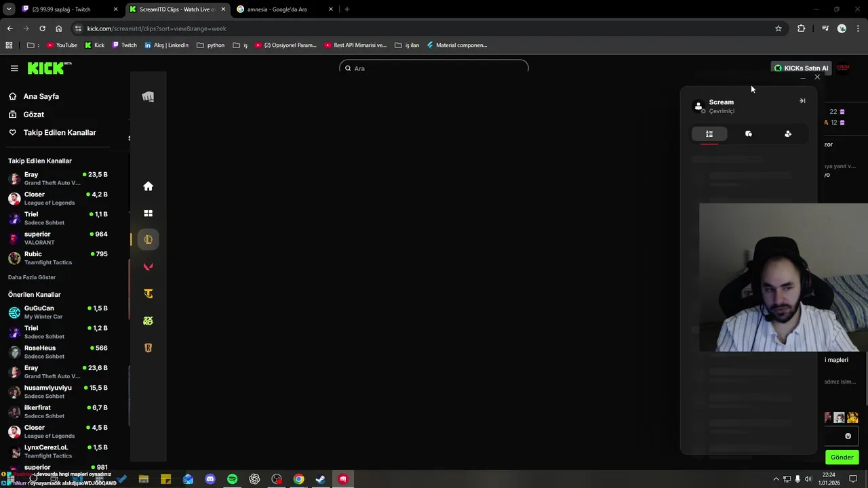Open Closer channel with 4,2 B viewers

[x=58, y=199]
